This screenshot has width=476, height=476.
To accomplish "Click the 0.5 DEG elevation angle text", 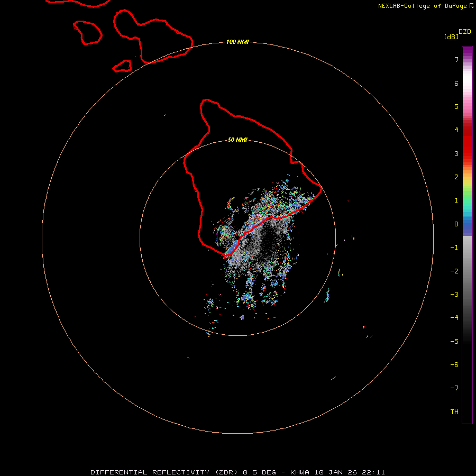I will coord(259,472).
